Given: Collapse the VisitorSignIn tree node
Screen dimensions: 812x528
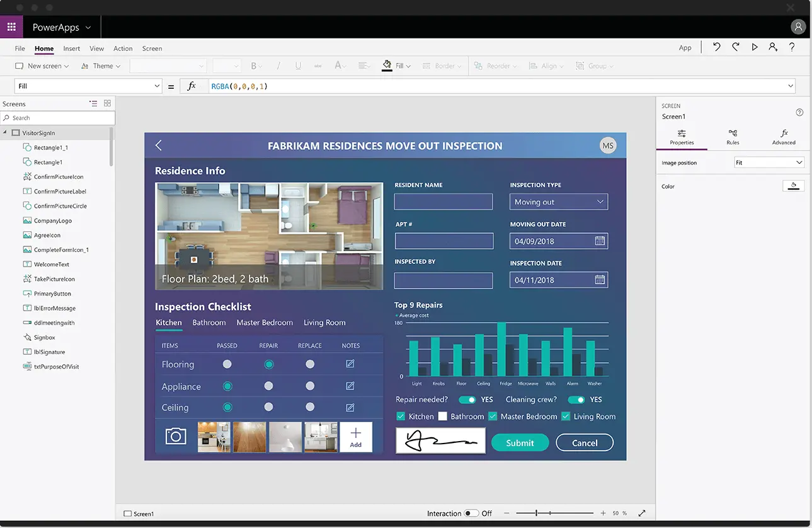Looking at the screenshot, I should [x=6, y=133].
